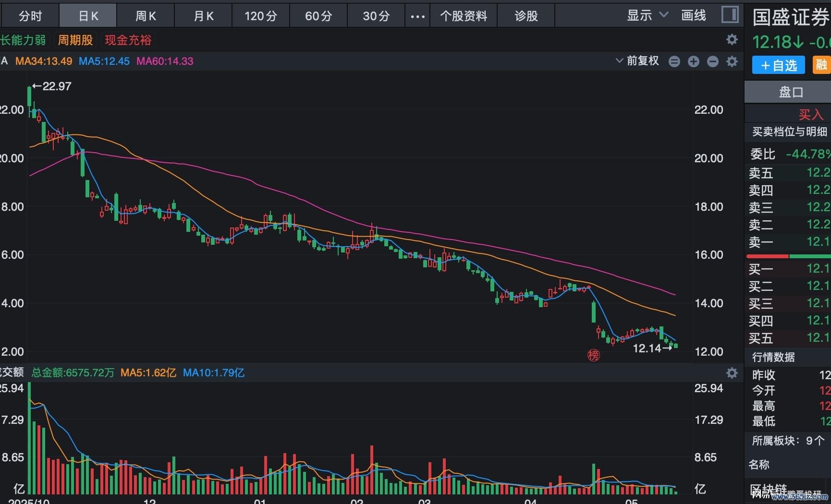The image size is (831, 504).
Task: Open the 显示 display dropdown
Action: [x=647, y=15]
